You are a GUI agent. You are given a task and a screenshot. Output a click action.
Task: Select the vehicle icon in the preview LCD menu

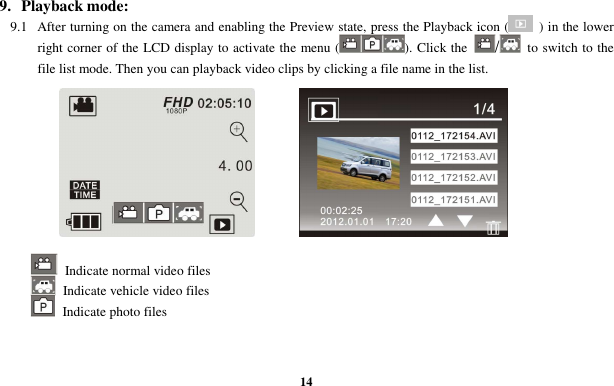click(x=189, y=213)
